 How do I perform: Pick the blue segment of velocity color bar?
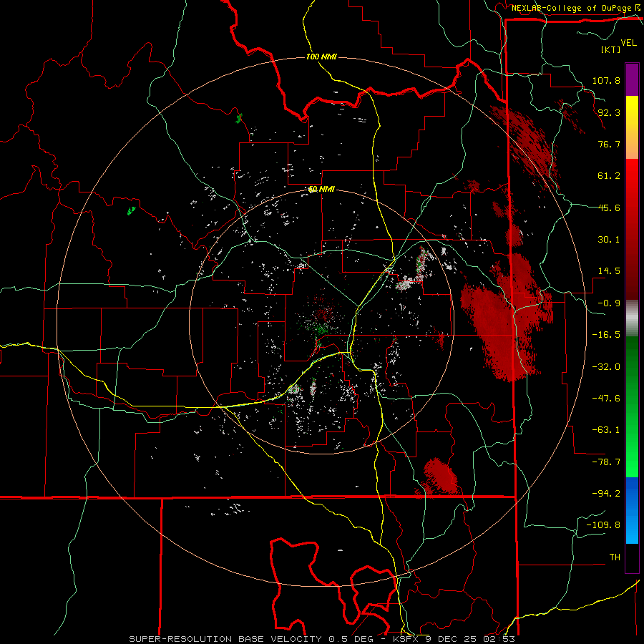(632, 510)
